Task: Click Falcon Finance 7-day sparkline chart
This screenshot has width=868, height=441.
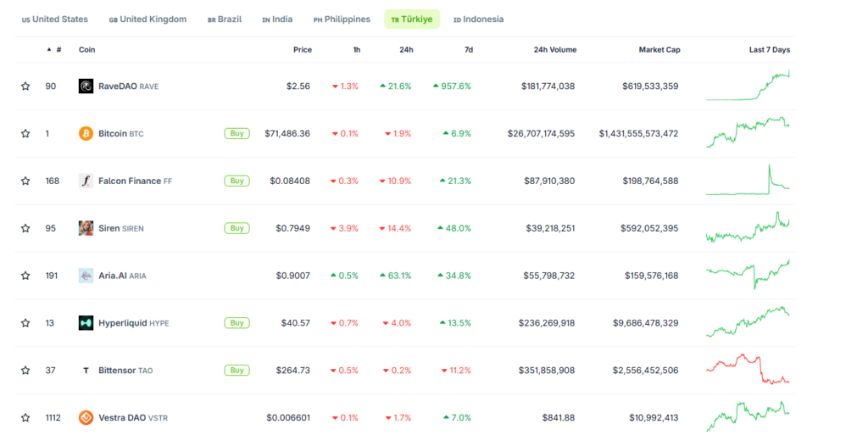Action: 747,180
